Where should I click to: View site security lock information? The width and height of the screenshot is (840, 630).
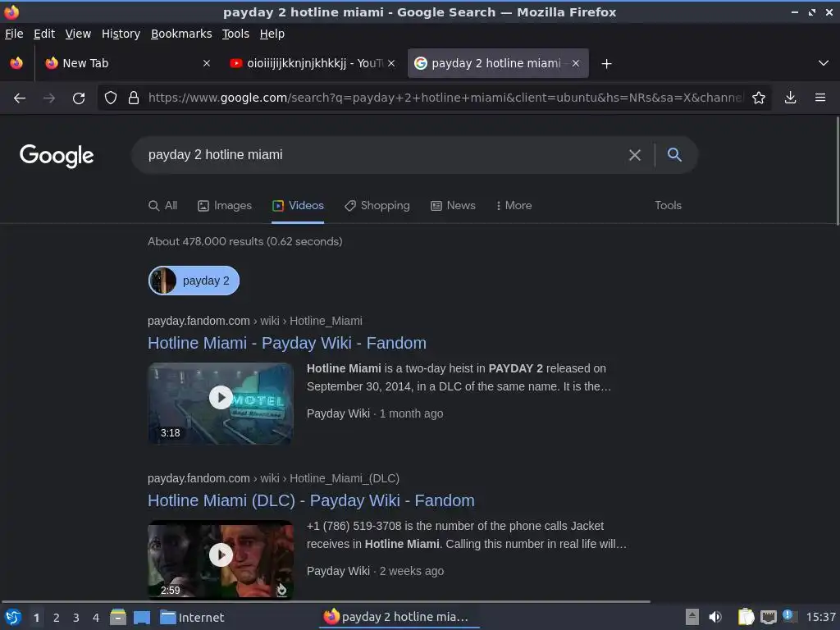click(134, 98)
